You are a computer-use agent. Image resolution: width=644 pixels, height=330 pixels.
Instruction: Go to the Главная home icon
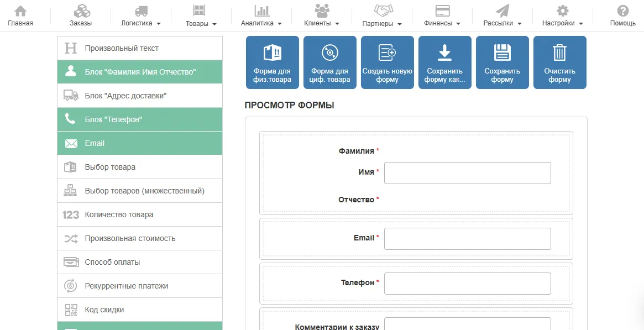tap(20, 11)
